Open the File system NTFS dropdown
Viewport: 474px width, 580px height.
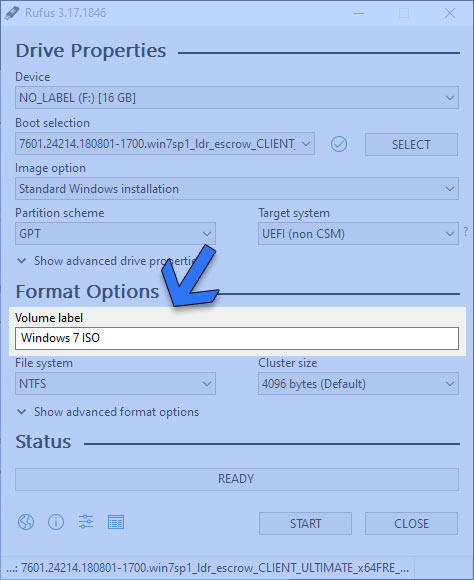tap(115, 384)
